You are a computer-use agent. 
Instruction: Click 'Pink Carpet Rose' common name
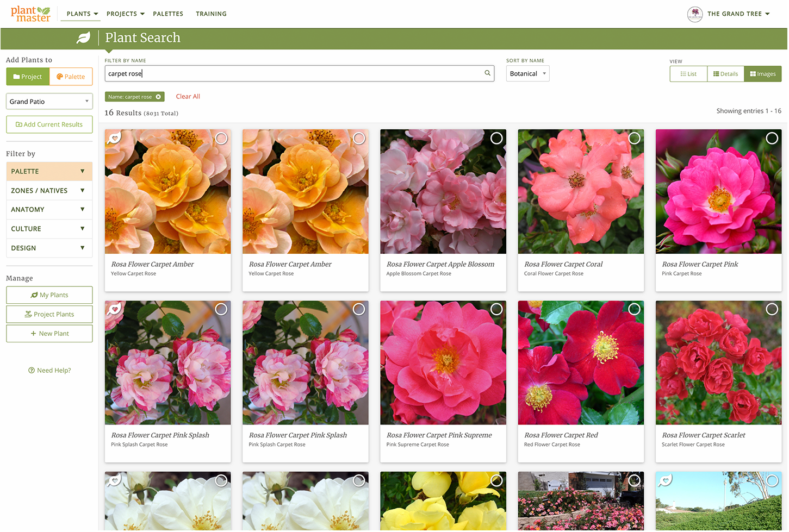tap(682, 274)
